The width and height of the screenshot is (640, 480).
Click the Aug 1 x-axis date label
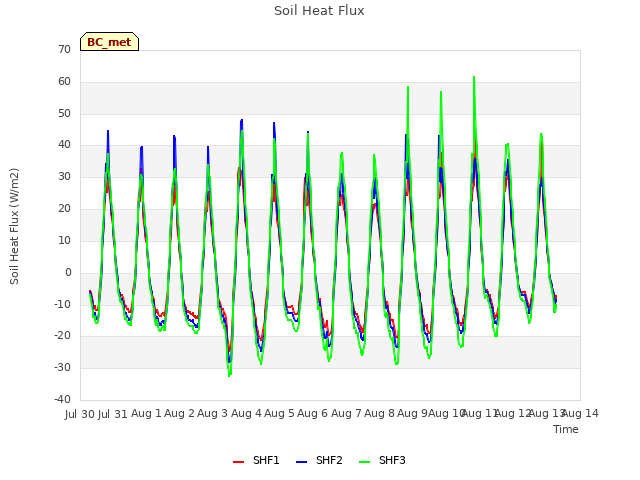[x=146, y=413]
